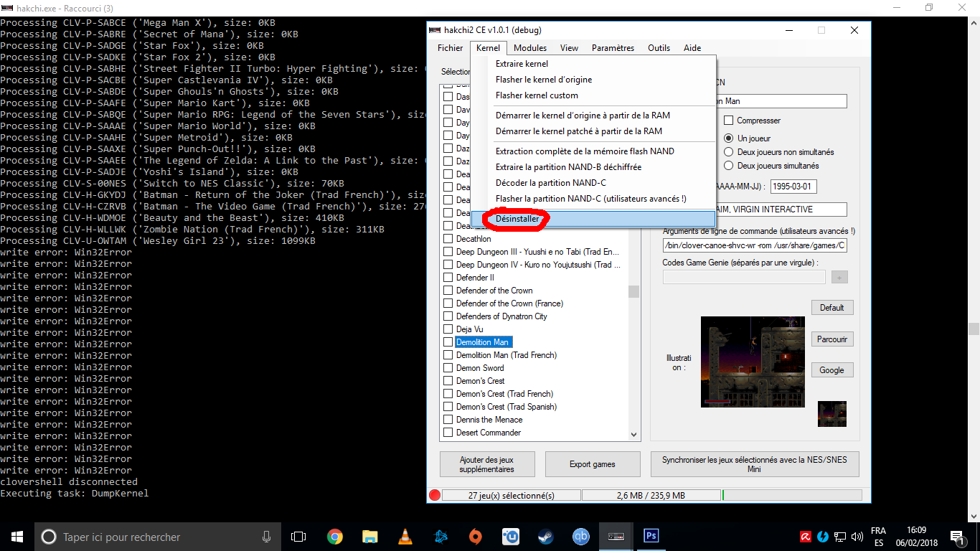Open the Modules menu
The height and width of the screenshot is (551, 980).
click(529, 48)
